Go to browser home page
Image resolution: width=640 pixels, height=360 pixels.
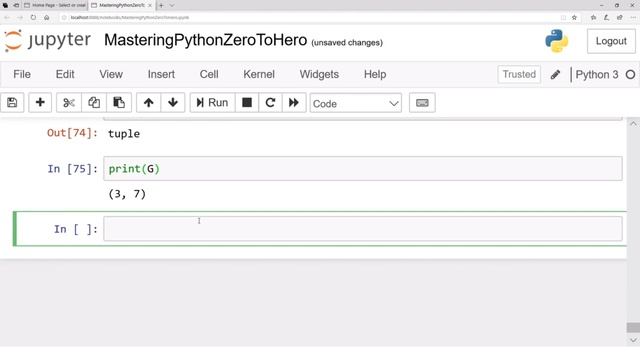(x=47, y=18)
